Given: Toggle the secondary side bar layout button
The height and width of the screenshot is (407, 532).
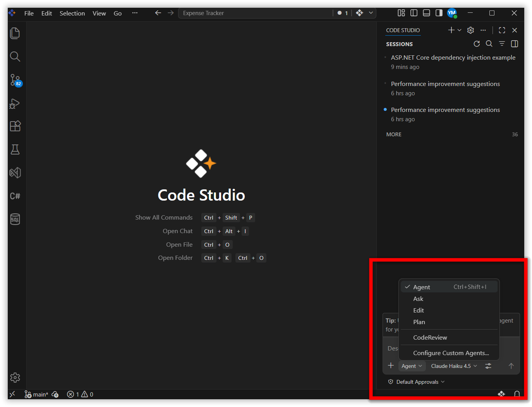Looking at the screenshot, I should tap(439, 13).
